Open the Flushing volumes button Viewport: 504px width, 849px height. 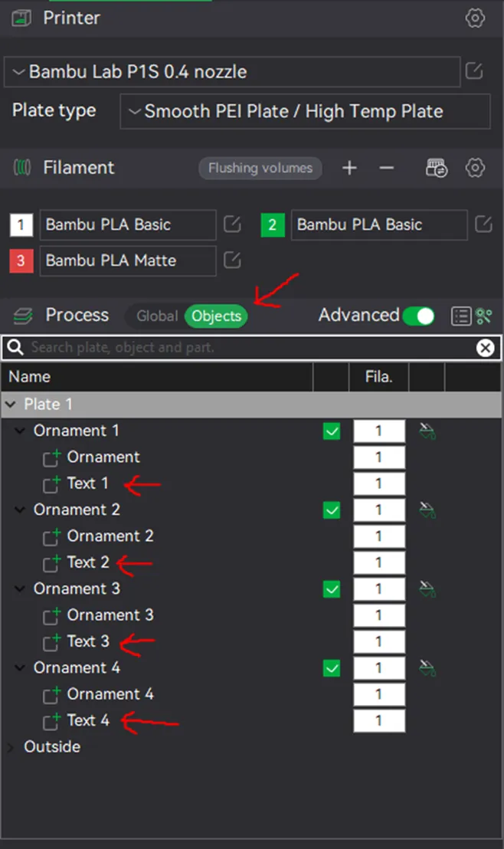[260, 168]
